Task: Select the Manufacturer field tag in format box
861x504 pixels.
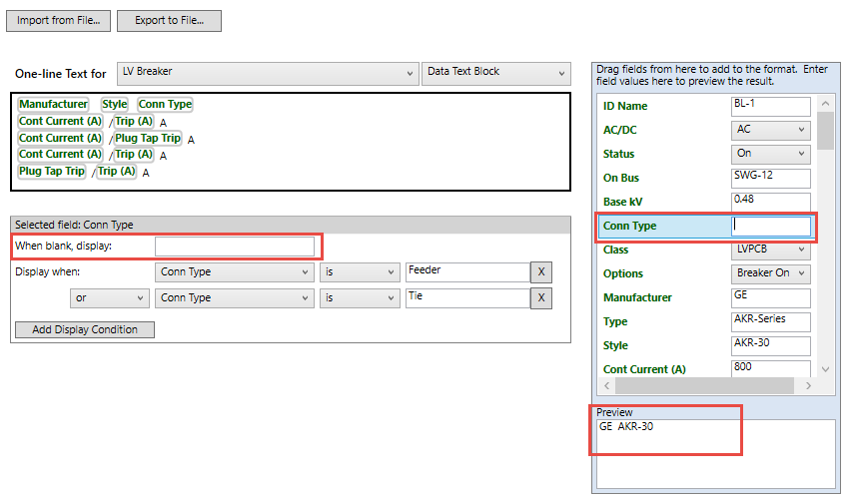Action: (53, 105)
